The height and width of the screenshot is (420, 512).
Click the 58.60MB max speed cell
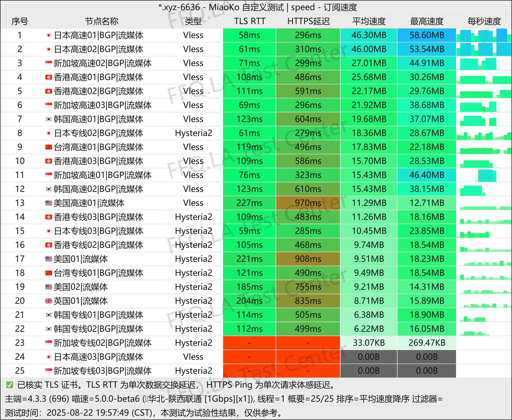[x=427, y=35]
